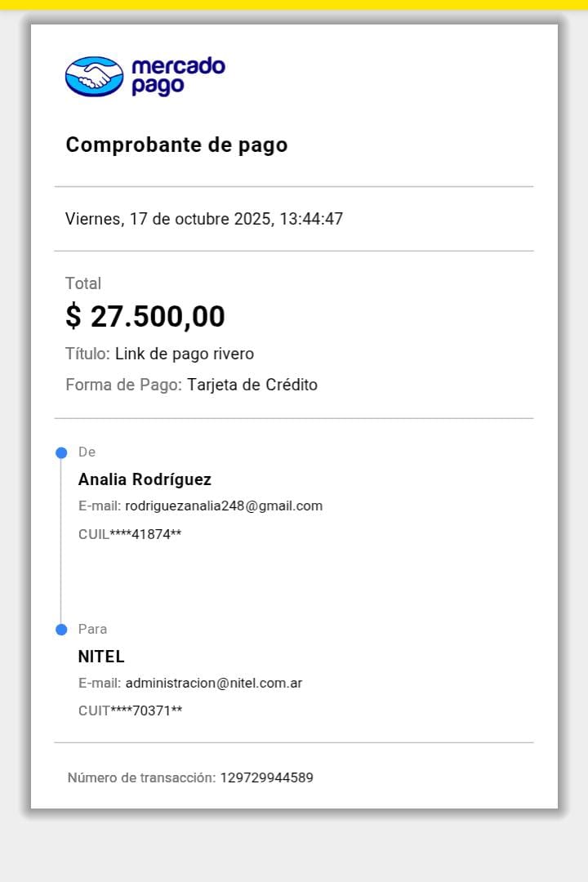Click the Mercado Pago handshake logo
The height and width of the screenshot is (882, 588).
(94, 76)
